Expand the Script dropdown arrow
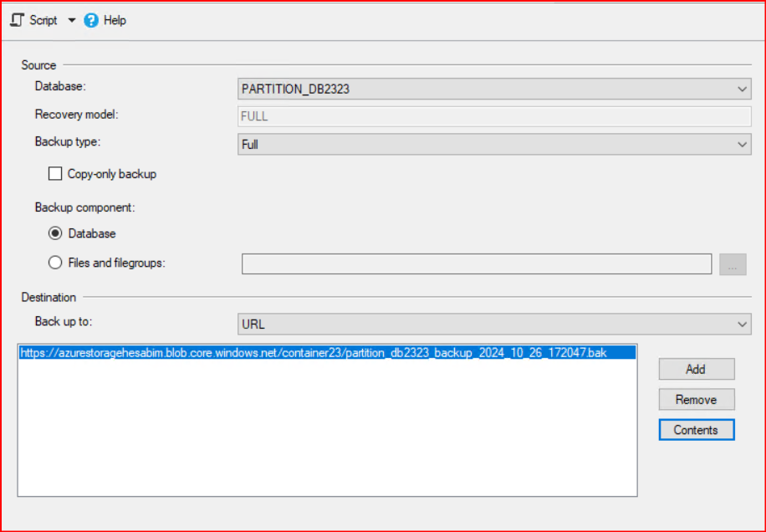Viewport: 766px width, 532px height. pos(71,20)
